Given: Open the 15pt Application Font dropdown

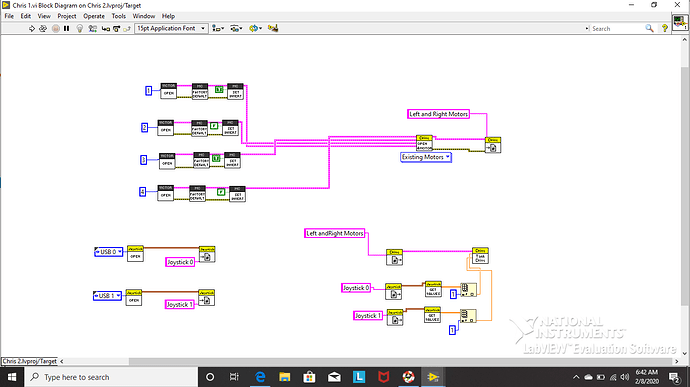Looking at the screenshot, I should click(171, 28).
